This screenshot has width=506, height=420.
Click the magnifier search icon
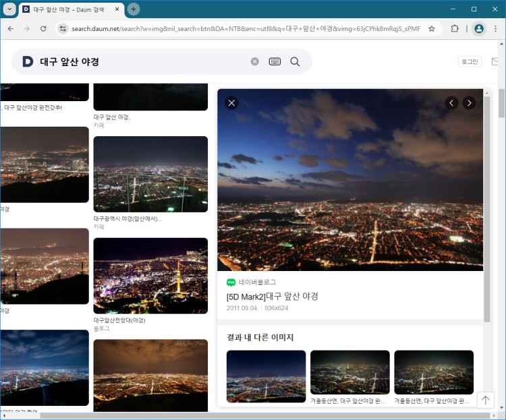[295, 61]
